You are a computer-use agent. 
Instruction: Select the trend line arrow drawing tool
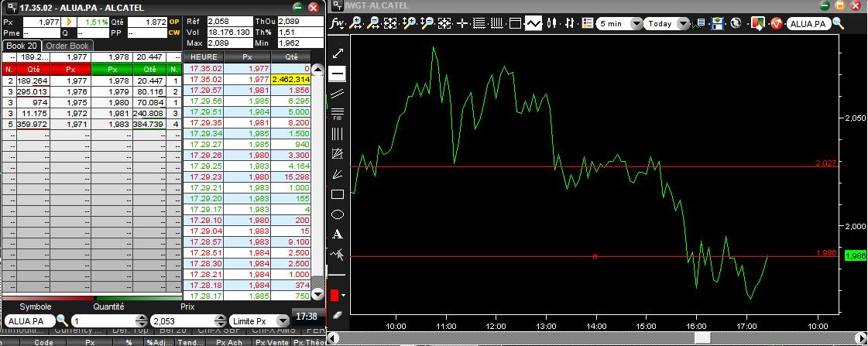[337, 53]
